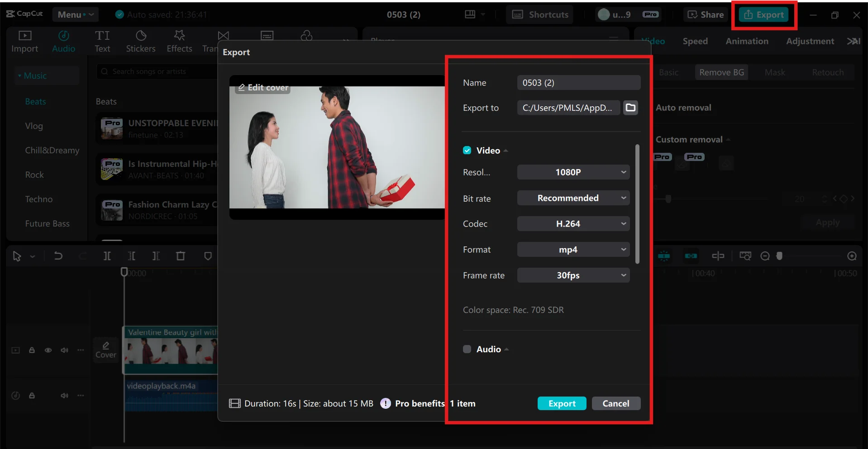The image size is (868, 449).
Task: Hide the video track with eye icon
Action: 48,350
